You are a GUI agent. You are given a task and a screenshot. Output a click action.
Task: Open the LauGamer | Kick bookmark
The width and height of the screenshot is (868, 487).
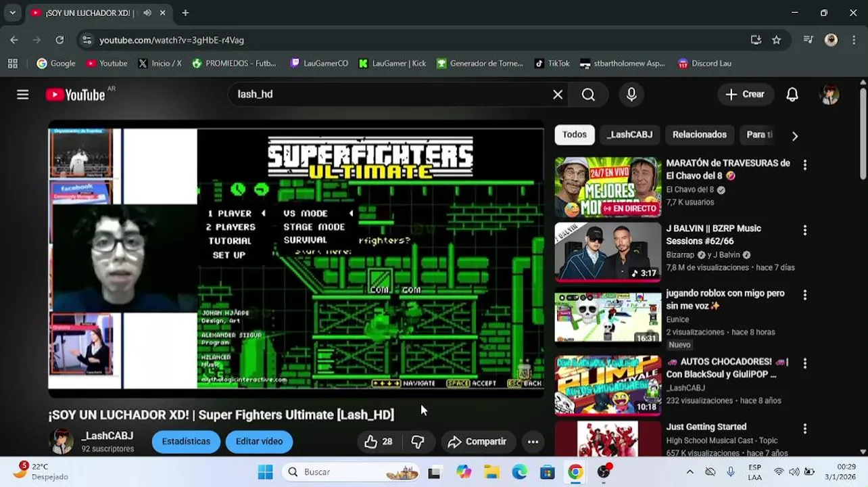point(392,64)
